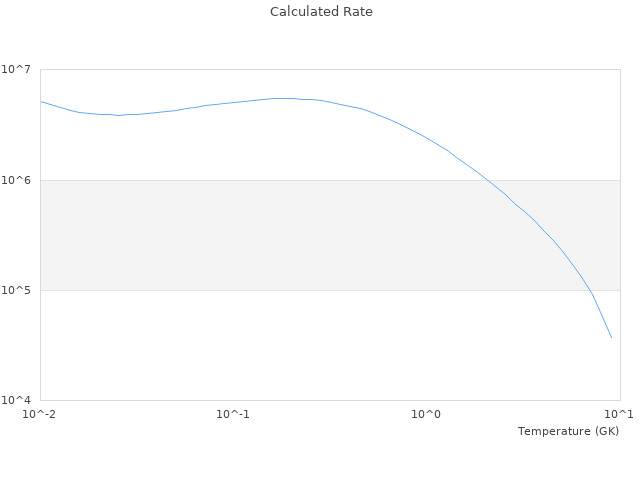
Task: Click the 10^-1 x-axis tick label
Action: click(233, 414)
